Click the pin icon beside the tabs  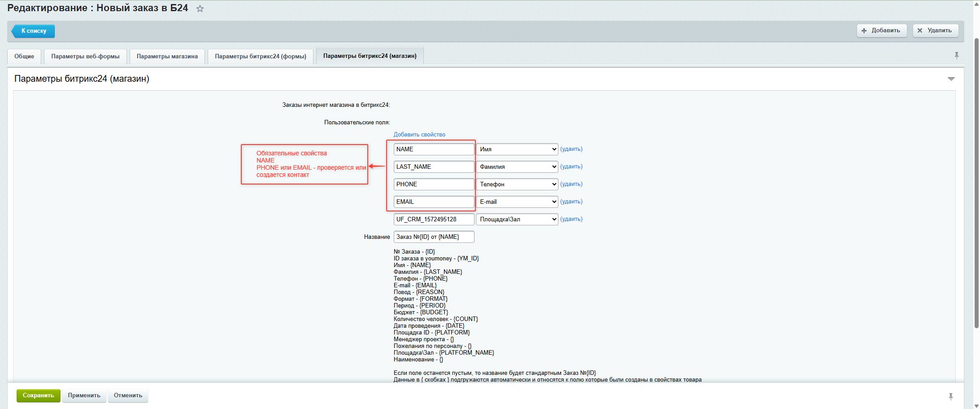coord(956,56)
